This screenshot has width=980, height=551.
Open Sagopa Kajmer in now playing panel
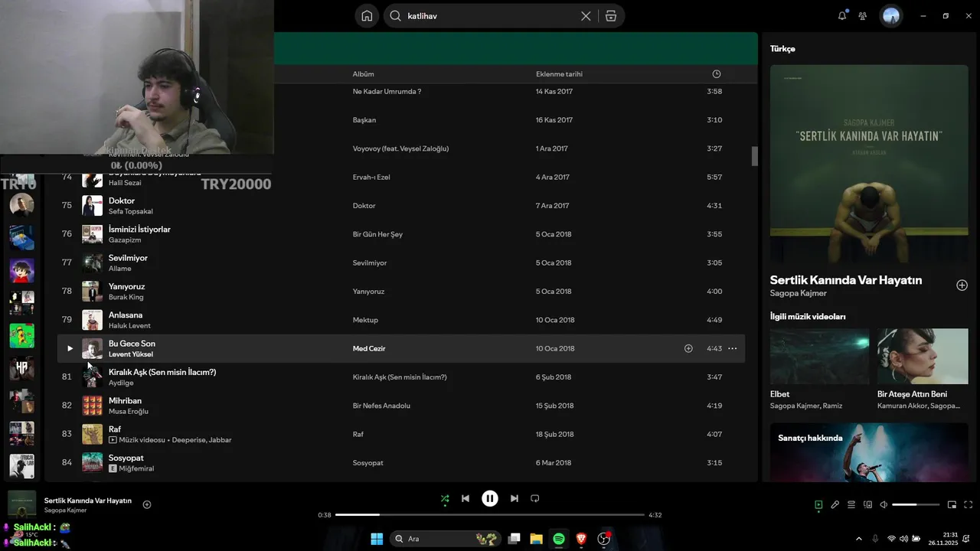coord(798,293)
